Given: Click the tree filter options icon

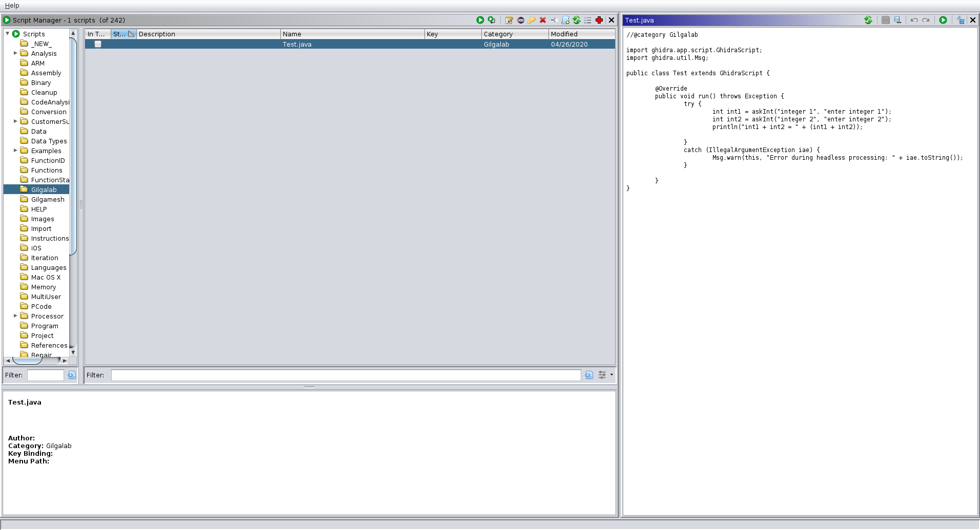Looking at the screenshot, I should [x=72, y=375].
